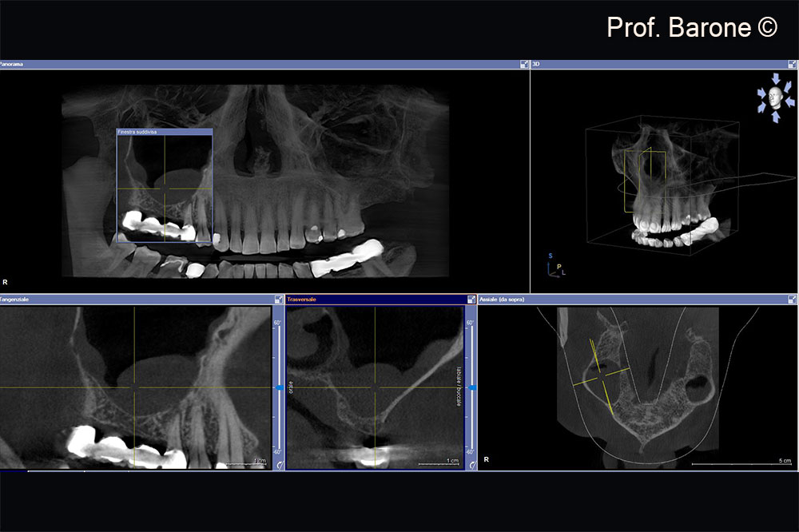Click the R orientation marker in the Panorama view
Screen dimensions: 799x532
6,281
